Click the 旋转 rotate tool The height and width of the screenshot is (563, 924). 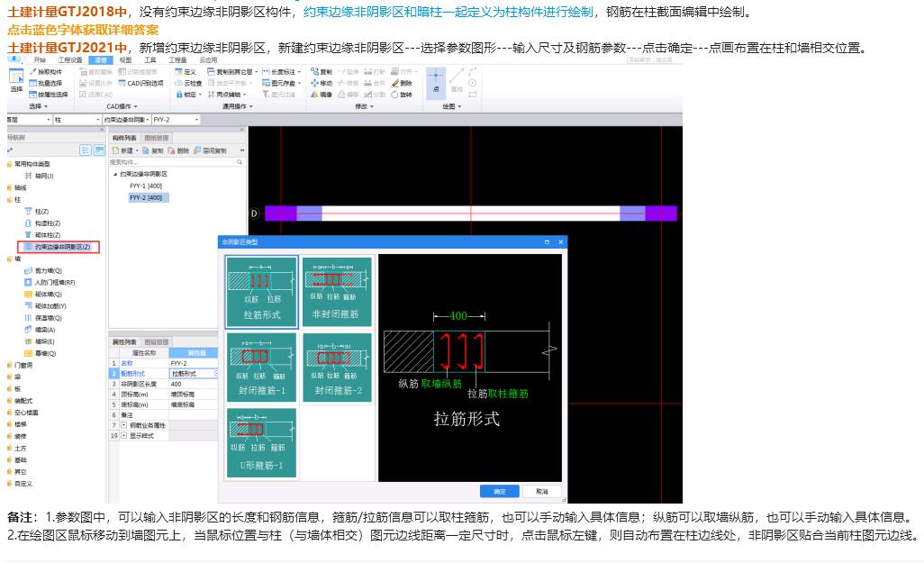pos(402,95)
